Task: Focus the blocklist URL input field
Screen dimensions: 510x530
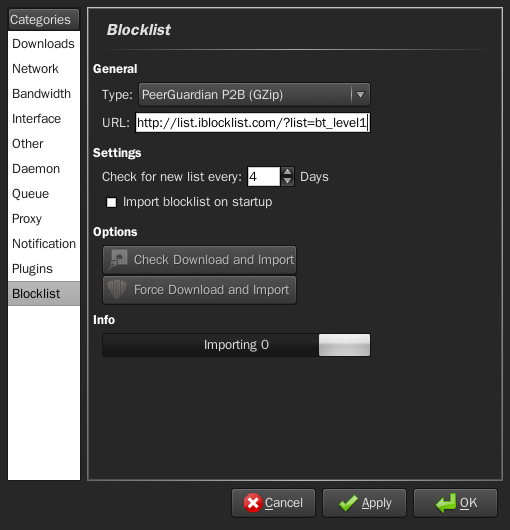Action: tap(253, 123)
